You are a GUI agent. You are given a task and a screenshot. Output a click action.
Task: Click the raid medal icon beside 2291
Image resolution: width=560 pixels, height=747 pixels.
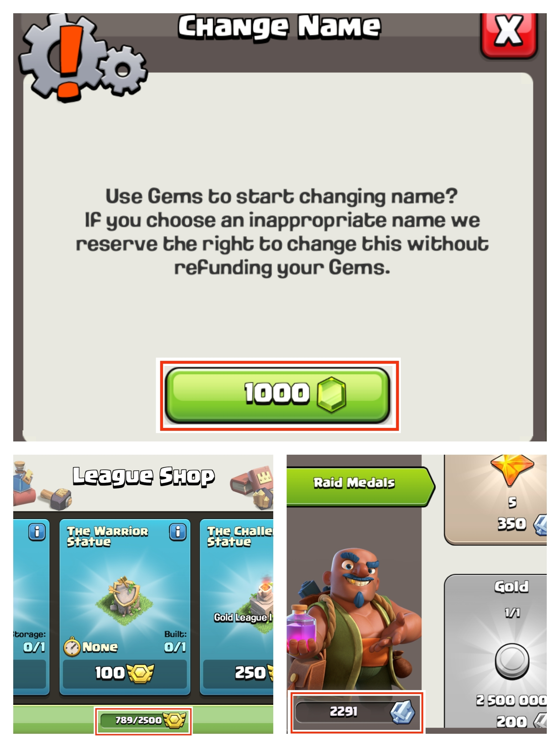[402, 711]
